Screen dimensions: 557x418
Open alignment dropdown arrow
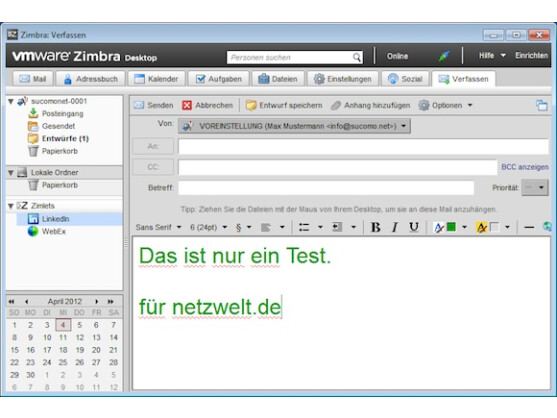pyautogui.click(x=282, y=227)
